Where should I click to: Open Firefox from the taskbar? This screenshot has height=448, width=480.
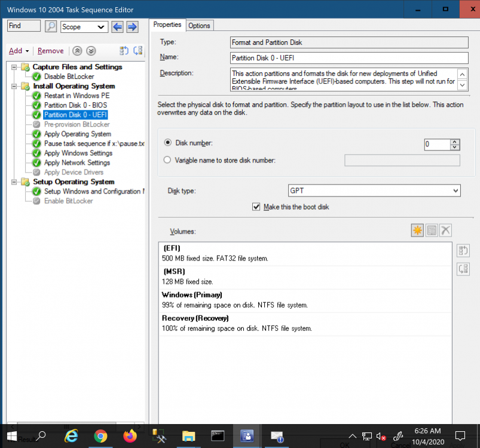click(x=130, y=436)
